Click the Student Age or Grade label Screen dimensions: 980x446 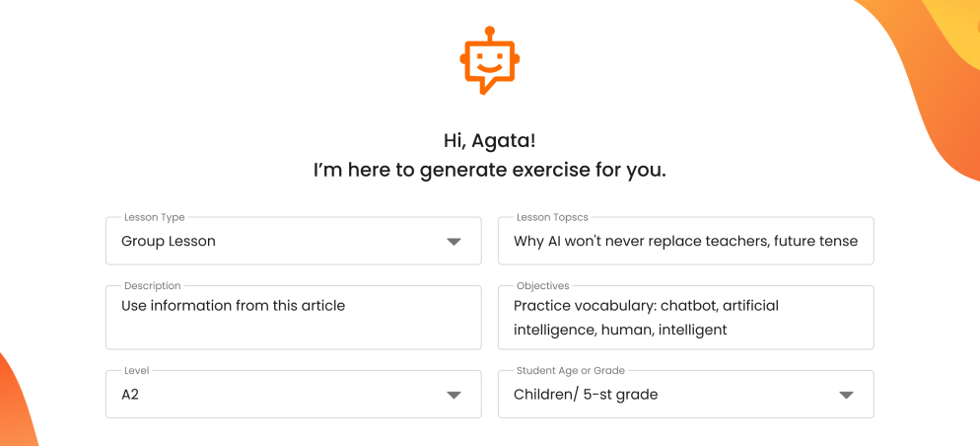point(570,370)
